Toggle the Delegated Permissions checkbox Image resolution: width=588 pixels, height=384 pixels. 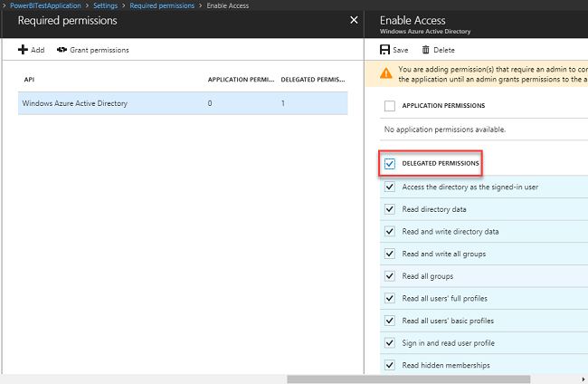(x=390, y=164)
